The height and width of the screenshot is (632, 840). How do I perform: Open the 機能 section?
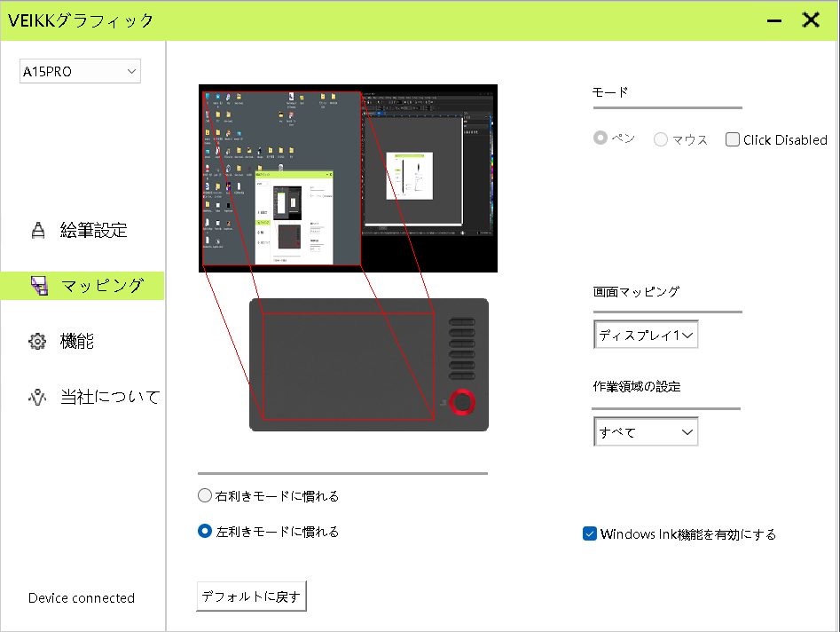[x=77, y=342]
